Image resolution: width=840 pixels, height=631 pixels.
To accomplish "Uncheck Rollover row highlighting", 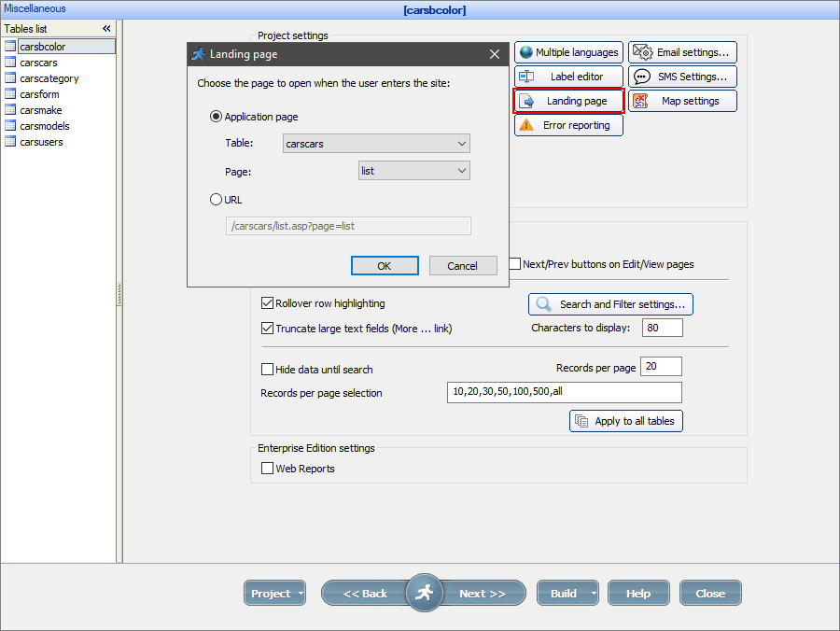I will (x=268, y=302).
